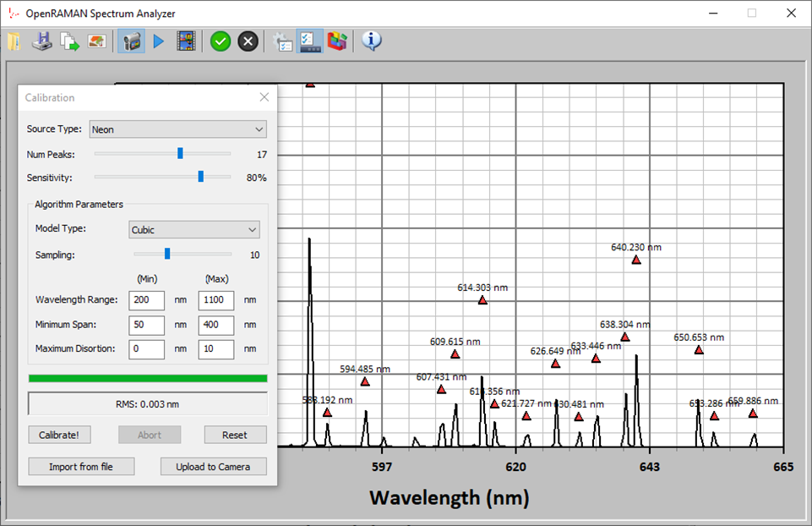This screenshot has width=812, height=526.
Task: Open the blue info about icon
Action: [372, 41]
